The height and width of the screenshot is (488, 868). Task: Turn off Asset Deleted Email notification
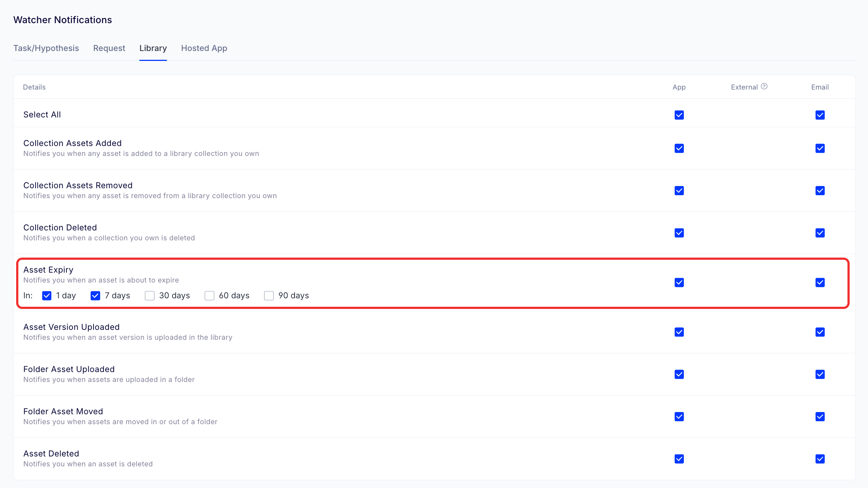click(820, 459)
